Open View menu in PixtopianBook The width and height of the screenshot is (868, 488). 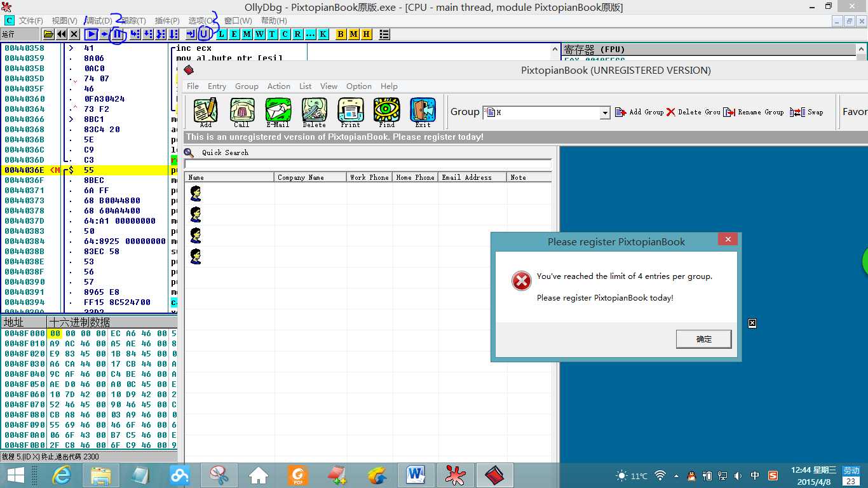(x=329, y=86)
